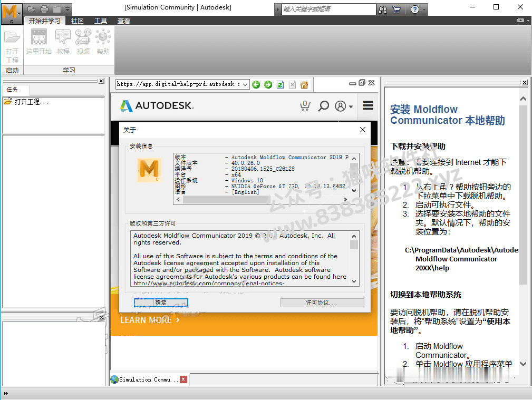Click the horizontal scrollbar thumb in installation info
532x400 pixels.
[226, 200]
